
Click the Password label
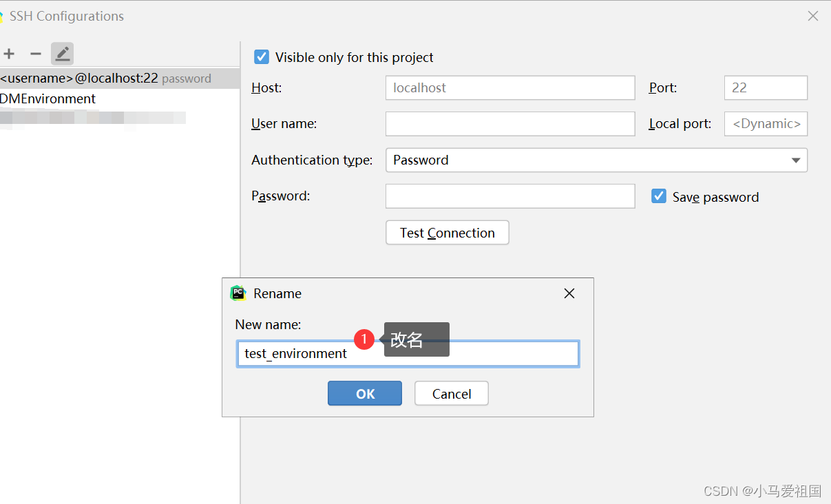tap(281, 196)
